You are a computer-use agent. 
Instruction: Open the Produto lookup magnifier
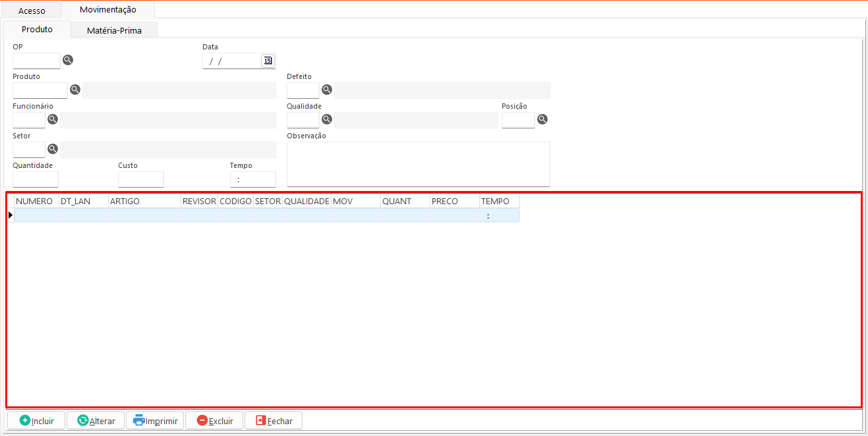coord(75,90)
